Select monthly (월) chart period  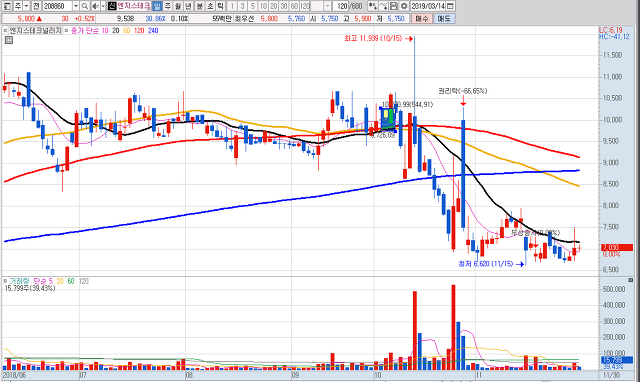178,6
